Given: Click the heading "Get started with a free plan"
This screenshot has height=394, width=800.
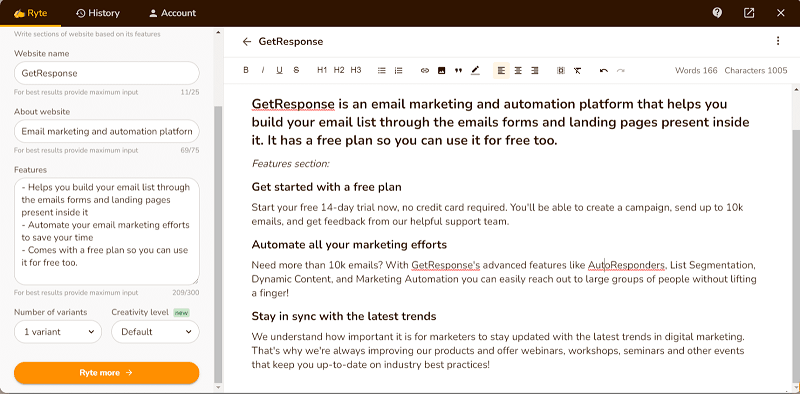Looking at the screenshot, I should (327, 187).
